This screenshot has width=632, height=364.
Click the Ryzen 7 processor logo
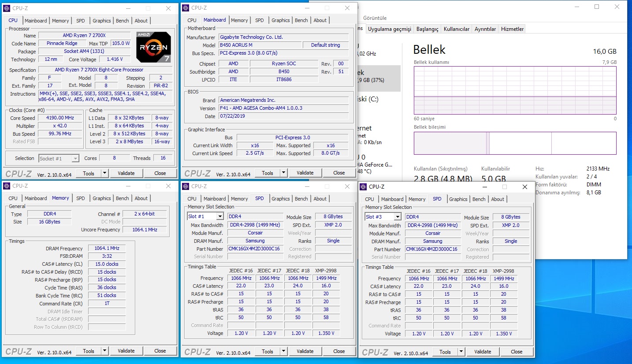pos(153,46)
